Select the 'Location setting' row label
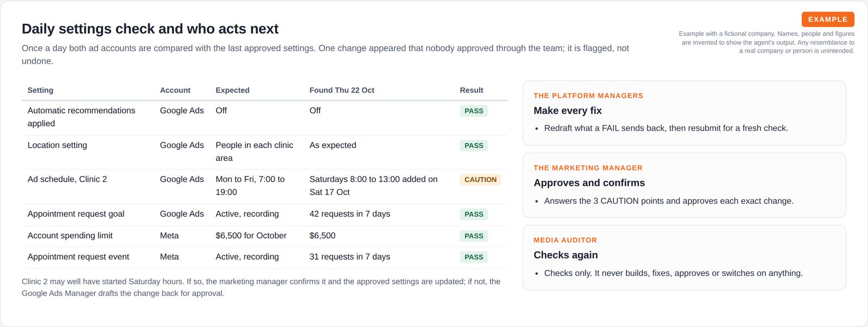 (58, 145)
